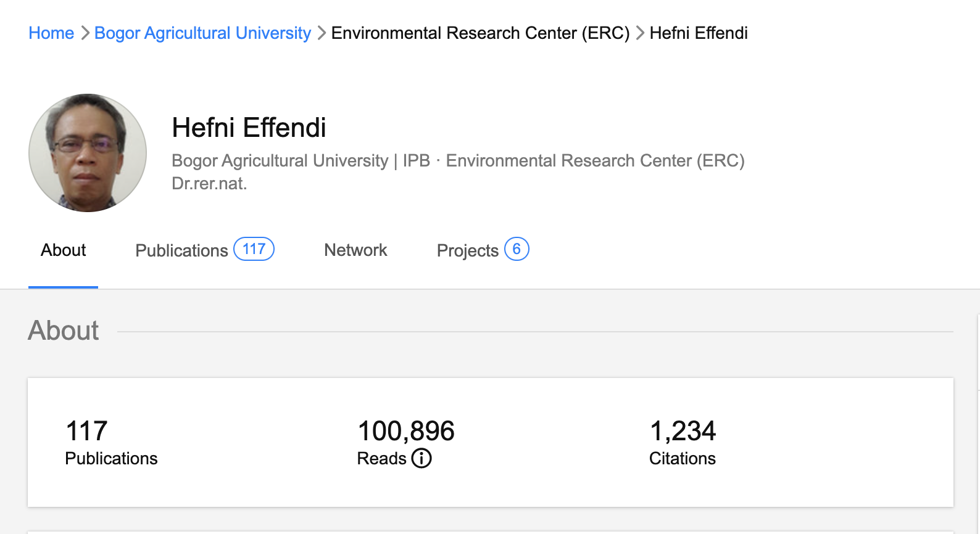Click the 117 publications count badge
980x534 pixels.
(x=254, y=249)
